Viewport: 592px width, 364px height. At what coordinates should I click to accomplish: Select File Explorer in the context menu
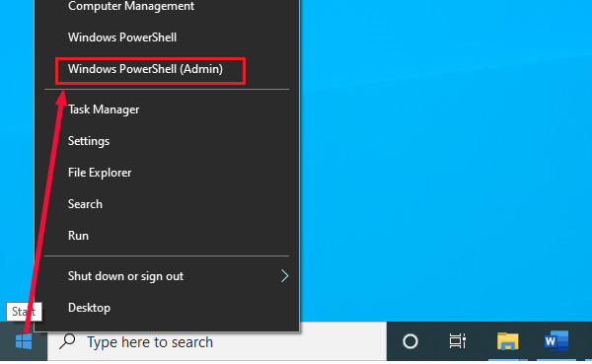click(x=167, y=173)
